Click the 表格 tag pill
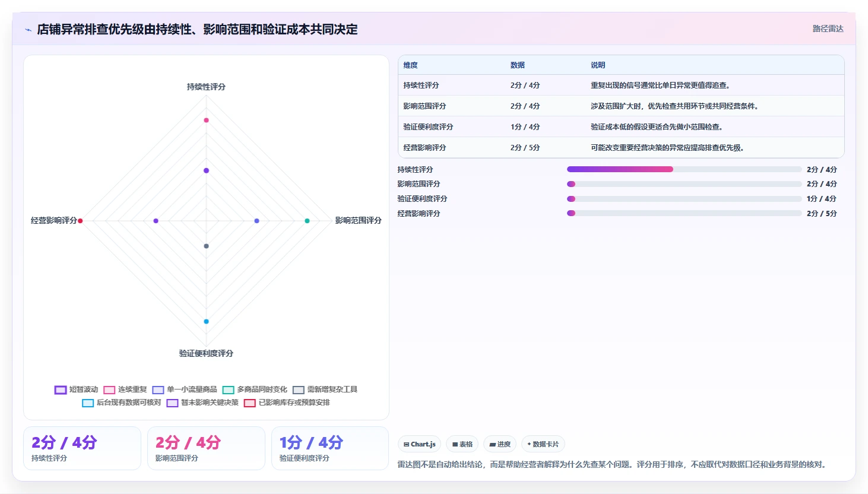Image resolution: width=868 pixels, height=494 pixels. (x=462, y=444)
